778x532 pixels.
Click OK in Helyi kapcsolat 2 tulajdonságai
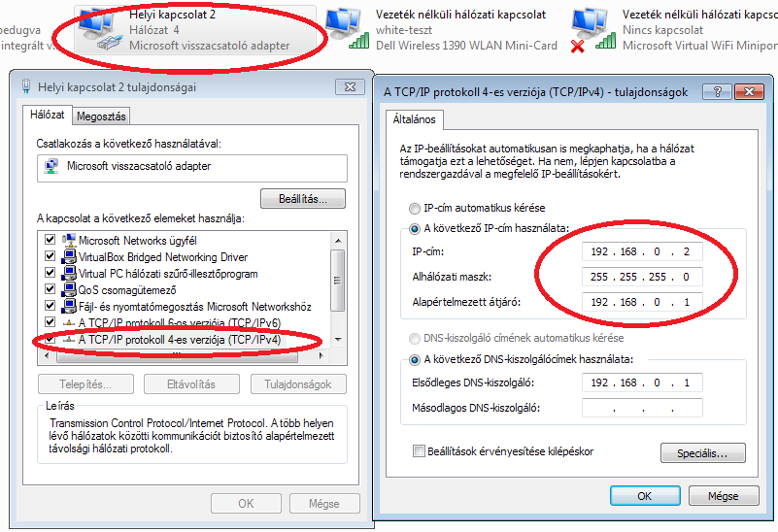[246, 503]
